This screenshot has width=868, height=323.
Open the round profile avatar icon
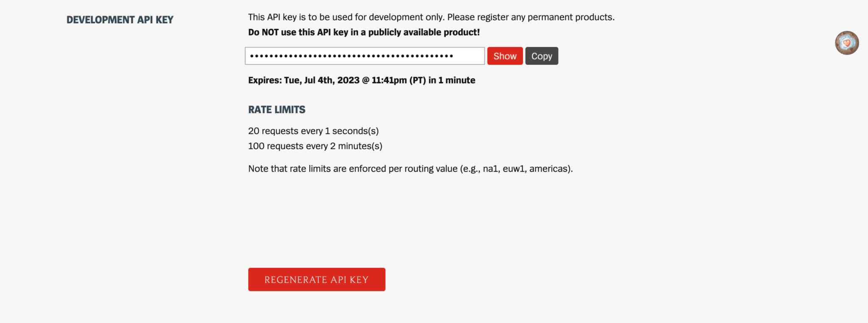pos(846,43)
